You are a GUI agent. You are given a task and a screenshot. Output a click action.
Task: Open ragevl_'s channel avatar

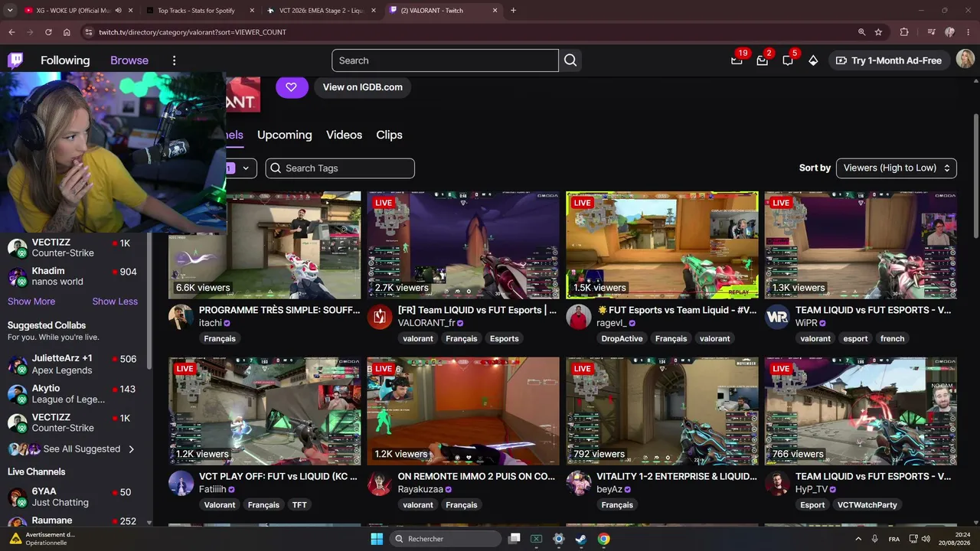pyautogui.click(x=579, y=317)
